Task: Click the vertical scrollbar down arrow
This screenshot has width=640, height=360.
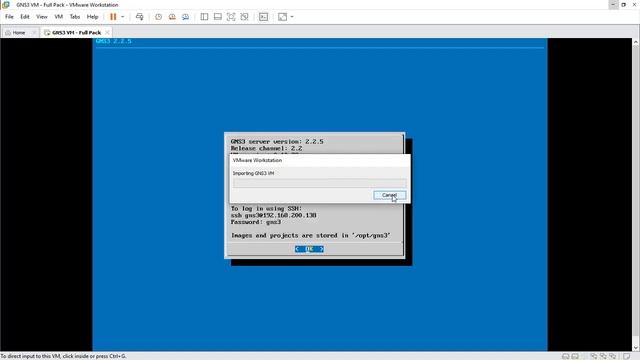Action: [636, 348]
